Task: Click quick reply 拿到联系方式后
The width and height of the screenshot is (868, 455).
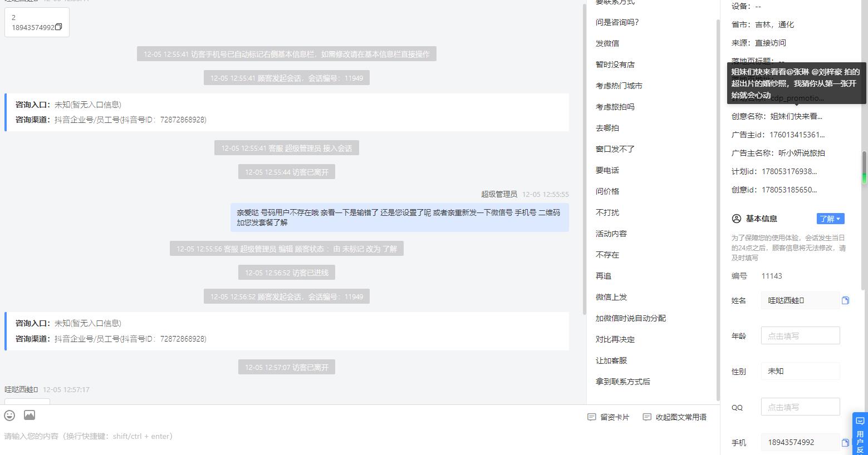Action: click(623, 382)
